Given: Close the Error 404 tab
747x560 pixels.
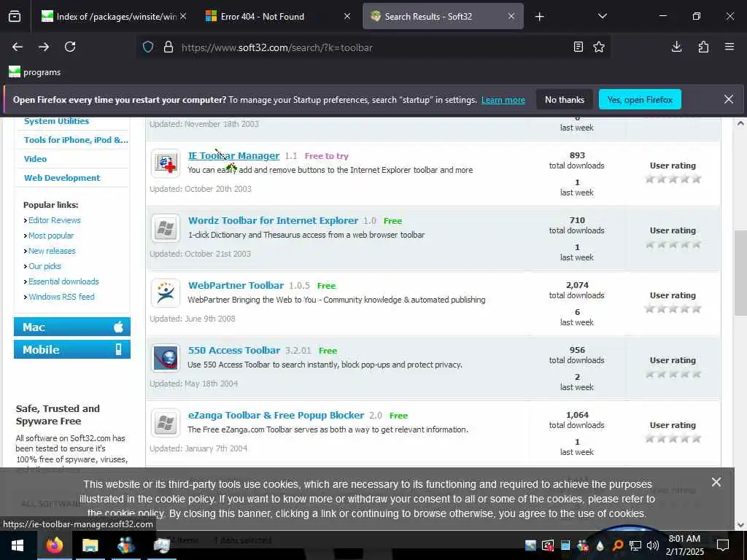Looking at the screenshot, I should [x=347, y=16].
